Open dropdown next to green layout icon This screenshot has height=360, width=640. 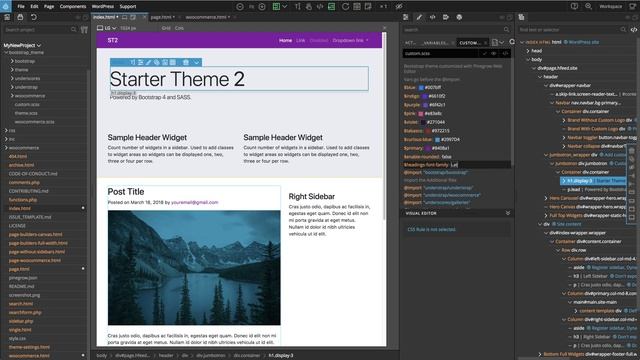pos(285,7)
